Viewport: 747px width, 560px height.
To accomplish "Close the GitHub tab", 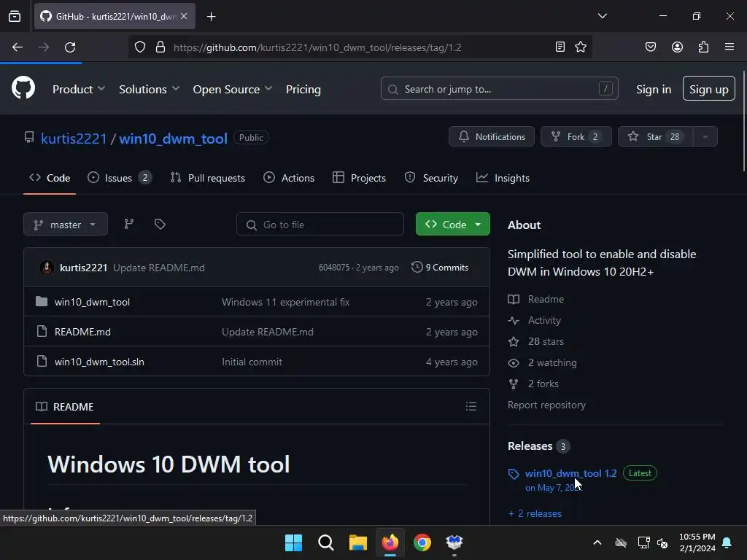I will (x=184, y=16).
